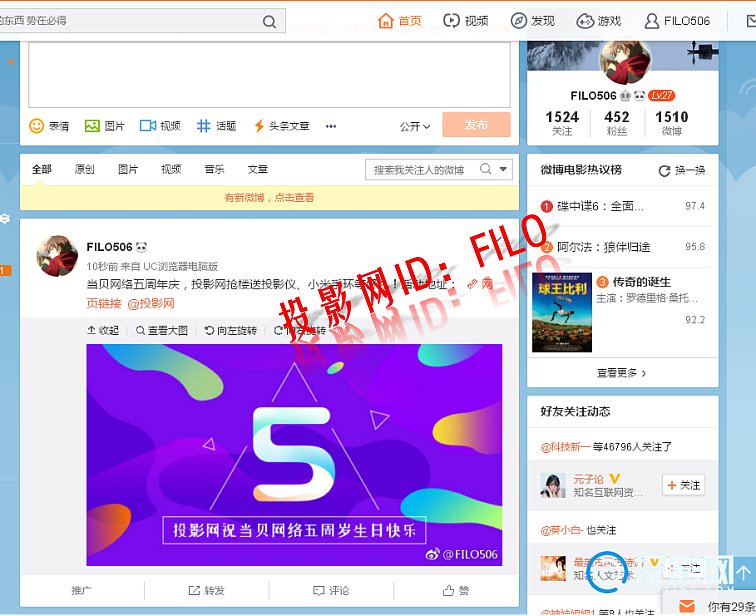Open the @科技新一 mention link

[x=565, y=447]
